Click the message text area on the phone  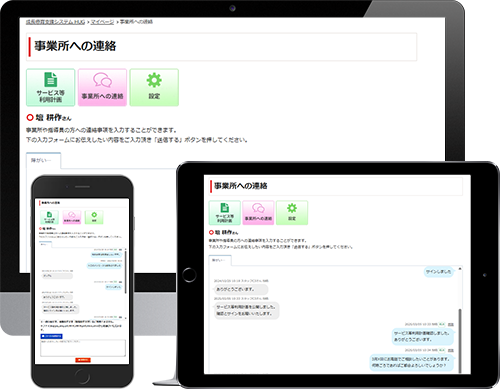coord(83,348)
